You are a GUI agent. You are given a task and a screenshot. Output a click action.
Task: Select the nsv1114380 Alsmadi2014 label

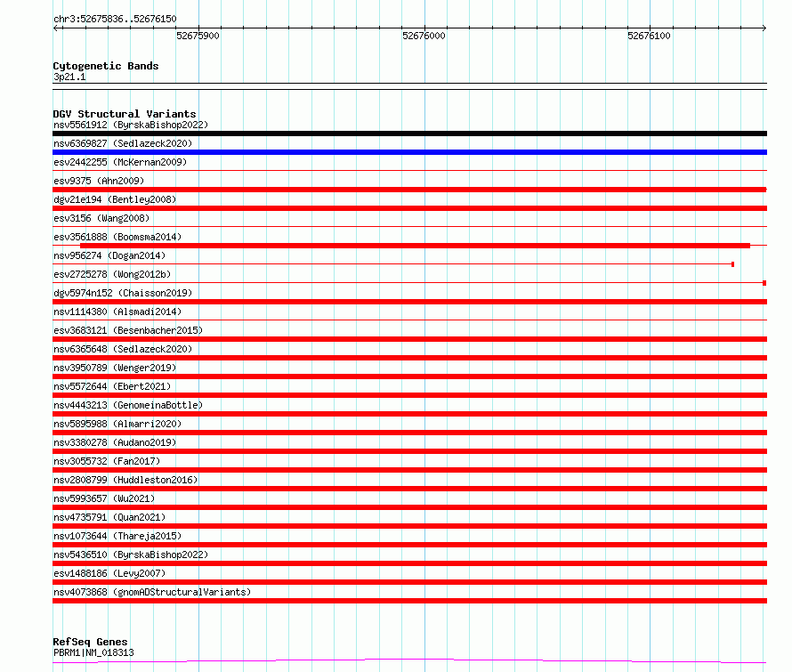117,312
